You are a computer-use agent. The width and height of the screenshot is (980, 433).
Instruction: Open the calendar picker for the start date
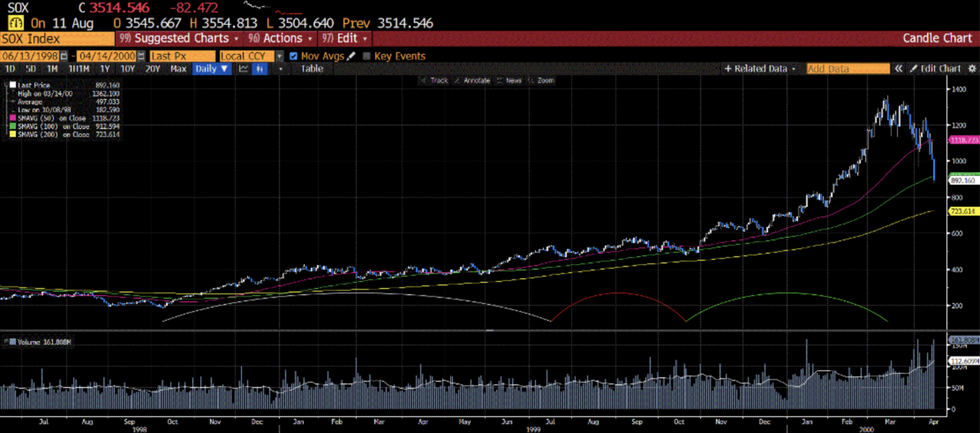pyautogui.click(x=64, y=56)
